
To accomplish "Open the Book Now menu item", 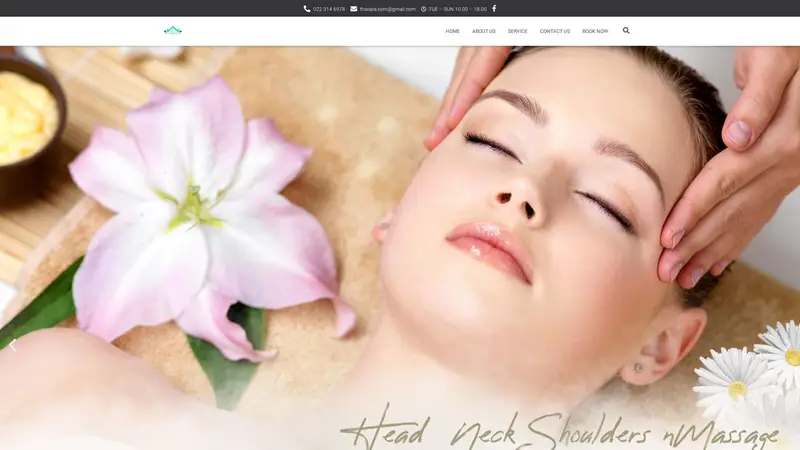I will click(x=595, y=31).
